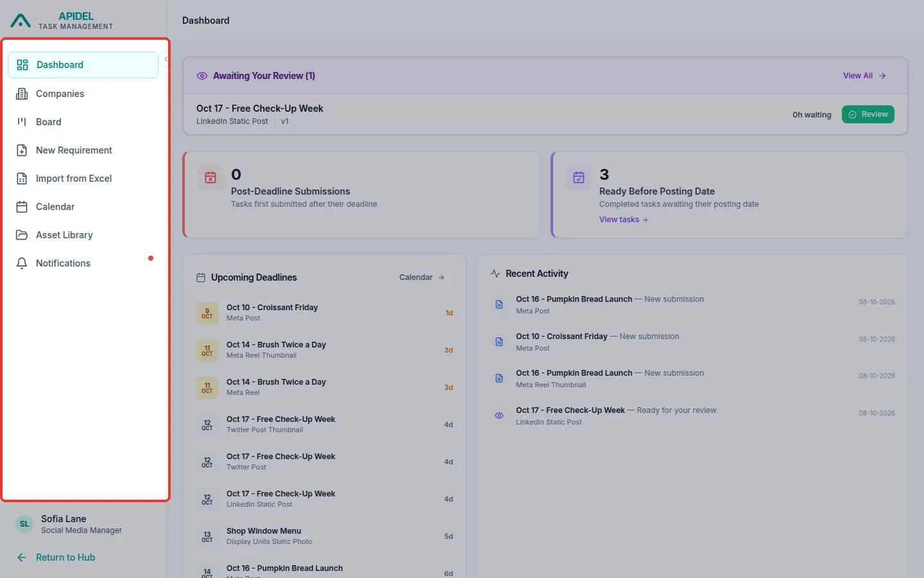Click the SL user avatar

24,524
